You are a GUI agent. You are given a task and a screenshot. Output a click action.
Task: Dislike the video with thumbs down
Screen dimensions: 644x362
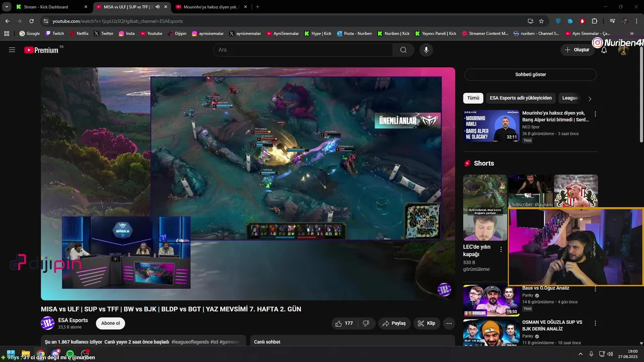(366, 323)
